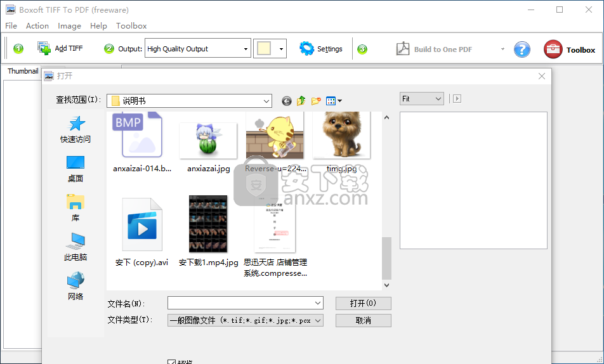Close the 打开 dialog
This screenshot has width=604, height=364.
[x=542, y=76]
